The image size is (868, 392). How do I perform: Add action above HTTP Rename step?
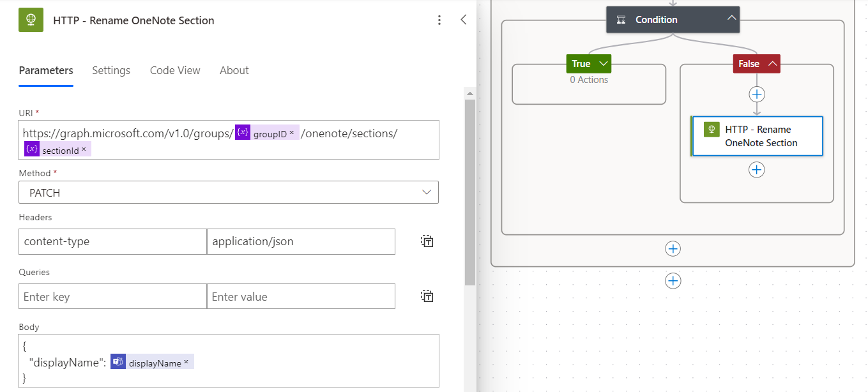click(x=757, y=94)
